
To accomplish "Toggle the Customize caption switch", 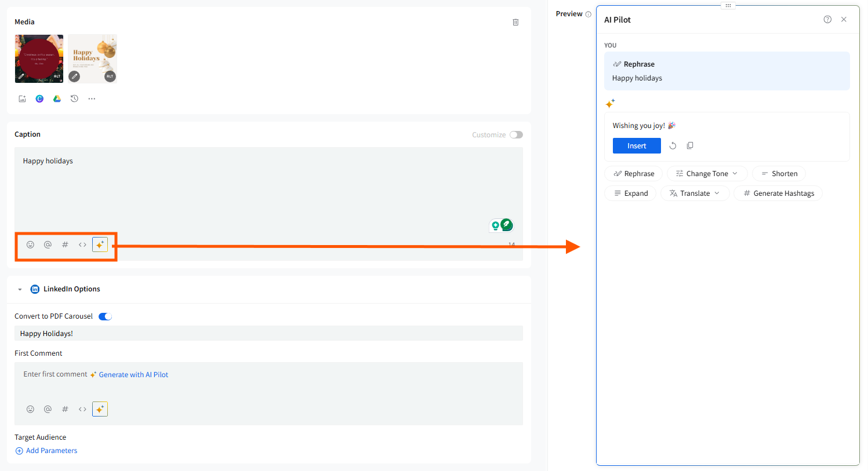I will pos(516,134).
